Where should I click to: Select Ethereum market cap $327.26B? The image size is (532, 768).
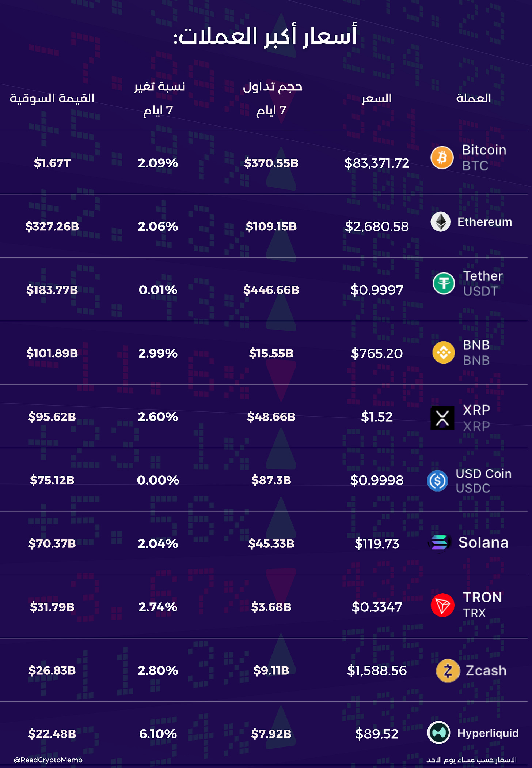coord(52,226)
